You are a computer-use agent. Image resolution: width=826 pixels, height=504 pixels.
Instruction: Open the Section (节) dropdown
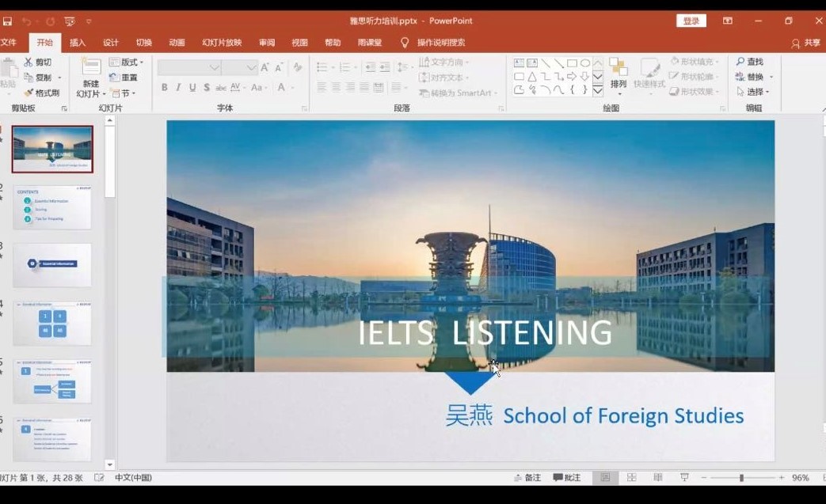[x=124, y=93]
